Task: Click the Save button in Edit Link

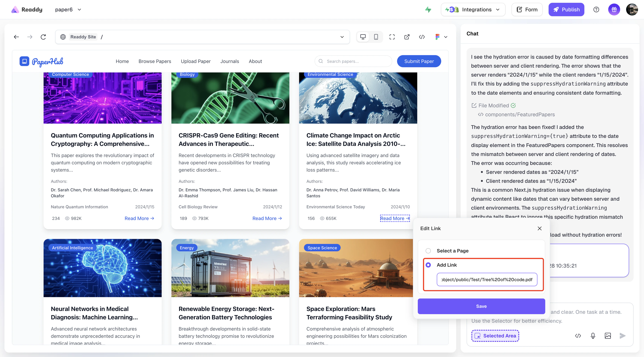Action: coord(481,306)
